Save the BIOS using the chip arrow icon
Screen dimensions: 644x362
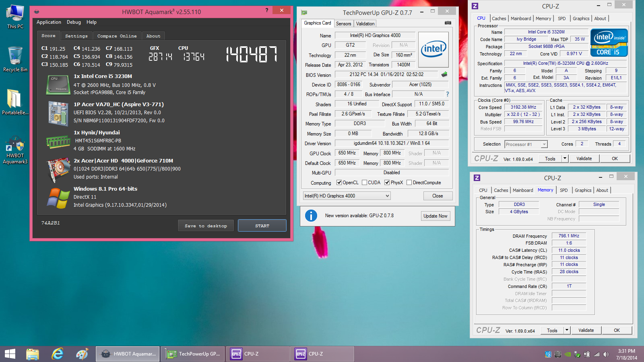pos(444,74)
